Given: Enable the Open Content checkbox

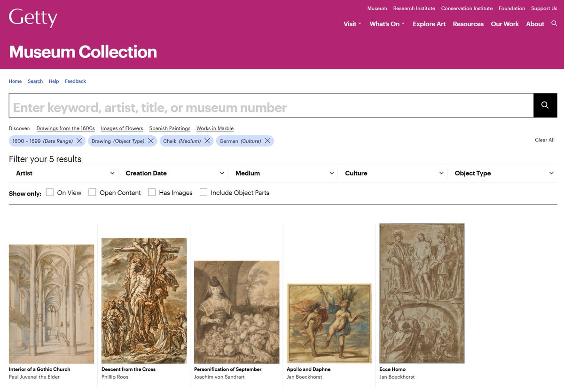Looking at the screenshot, I should [x=92, y=192].
